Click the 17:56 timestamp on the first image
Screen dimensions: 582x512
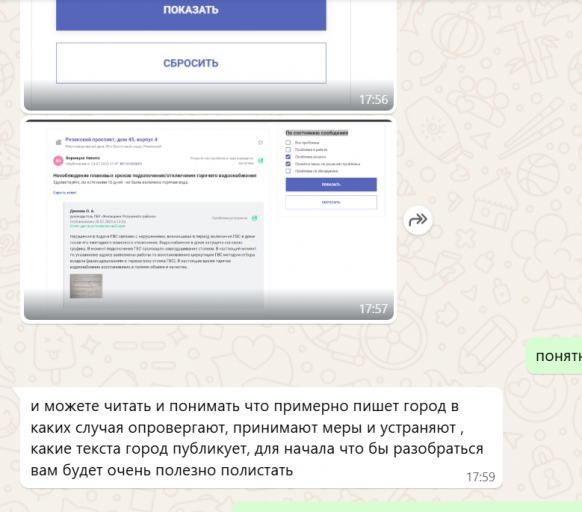tap(373, 100)
